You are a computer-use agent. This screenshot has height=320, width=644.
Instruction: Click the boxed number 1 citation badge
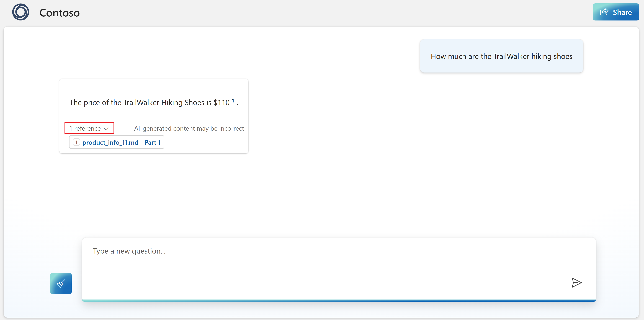pos(76,142)
